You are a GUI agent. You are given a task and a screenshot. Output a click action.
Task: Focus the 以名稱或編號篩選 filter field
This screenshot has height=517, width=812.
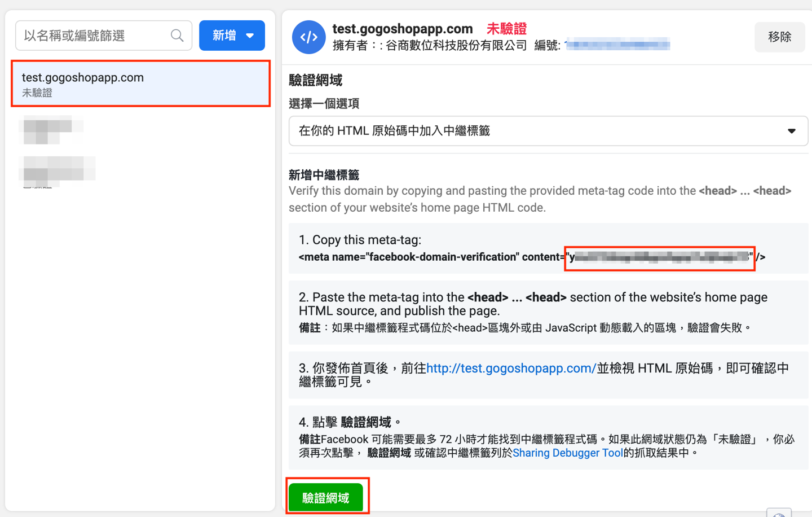pos(104,36)
